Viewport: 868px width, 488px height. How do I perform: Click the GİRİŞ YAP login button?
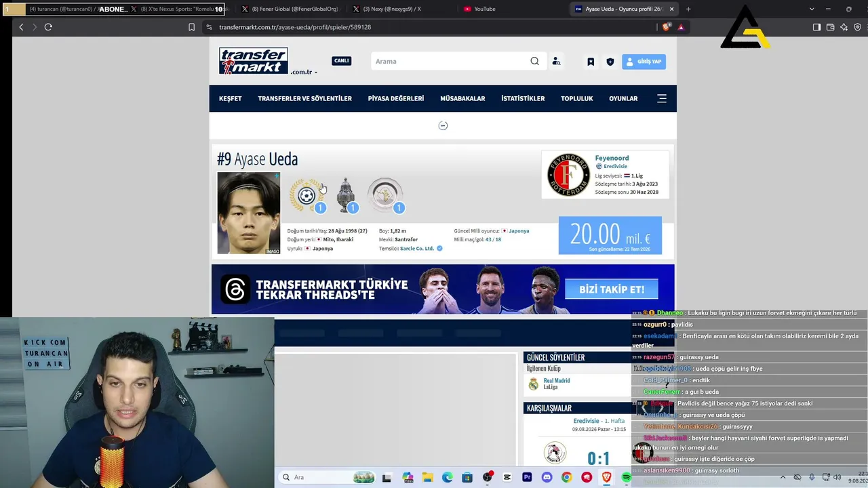[644, 62]
